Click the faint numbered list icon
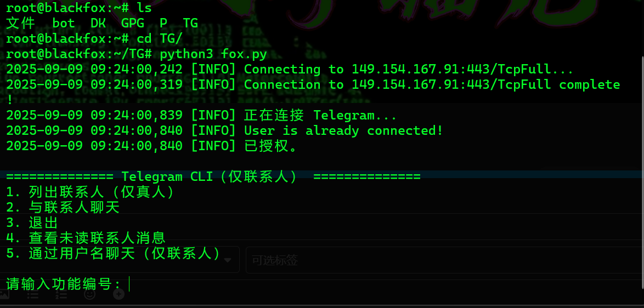The image size is (644, 308). [x=61, y=295]
